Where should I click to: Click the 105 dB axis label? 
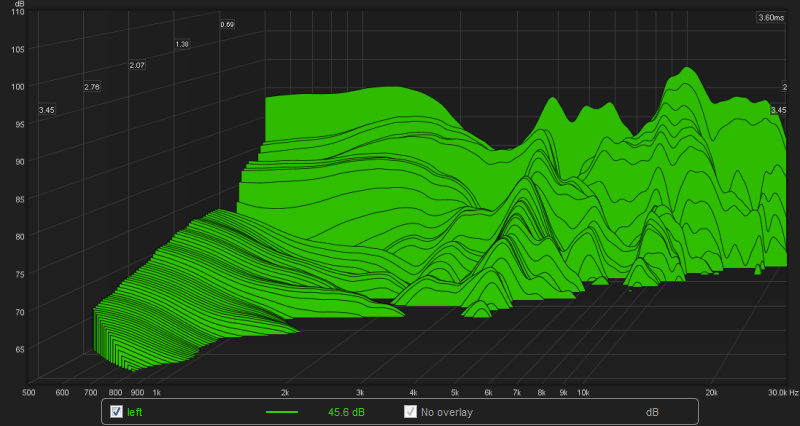pyautogui.click(x=18, y=49)
